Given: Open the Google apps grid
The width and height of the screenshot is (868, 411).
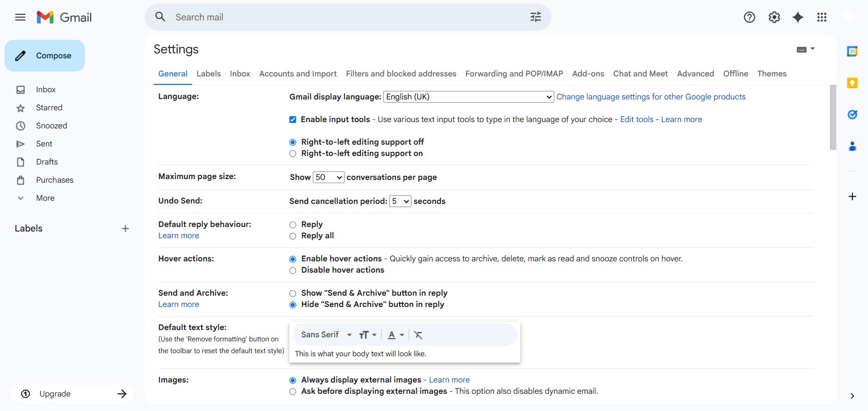Looking at the screenshot, I should click(822, 17).
